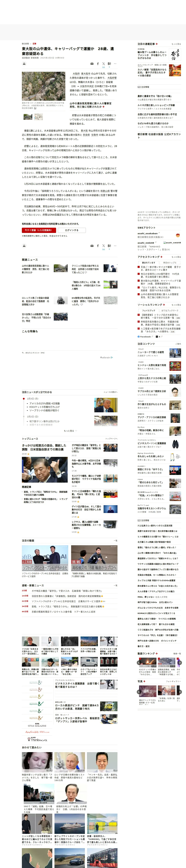Viewport: 186px width, 868px height.
Task: Open ニュースの要点へ link
Action: [x=110, y=392]
